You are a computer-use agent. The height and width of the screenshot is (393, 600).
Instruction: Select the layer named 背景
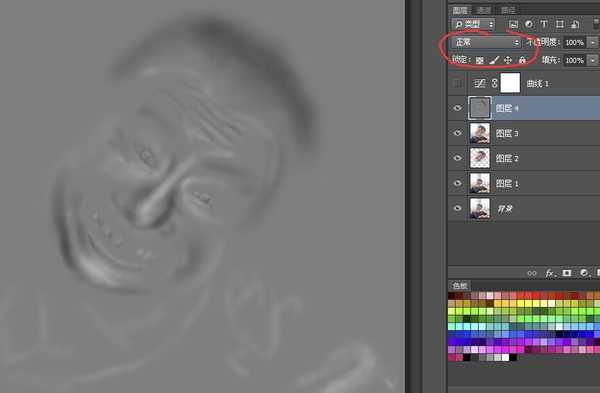(524, 208)
